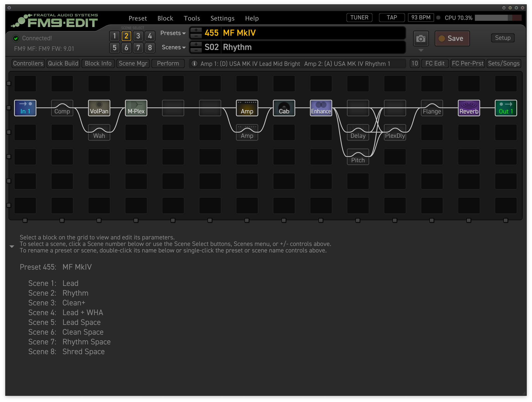532x402 pixels.
Task: Select the Cab block icon
Action: (284, 108)
